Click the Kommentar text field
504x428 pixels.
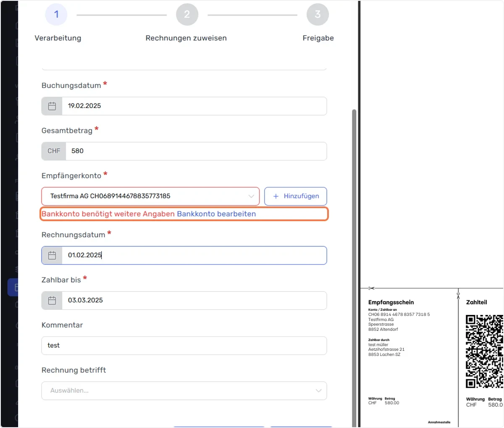click(x=184, y=346)
